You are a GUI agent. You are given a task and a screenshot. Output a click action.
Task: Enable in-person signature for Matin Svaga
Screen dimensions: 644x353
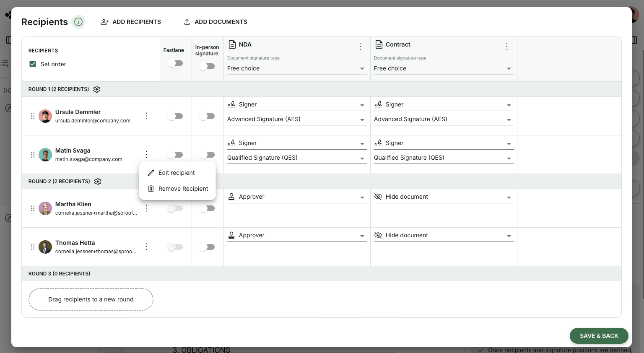click(207, 155)
